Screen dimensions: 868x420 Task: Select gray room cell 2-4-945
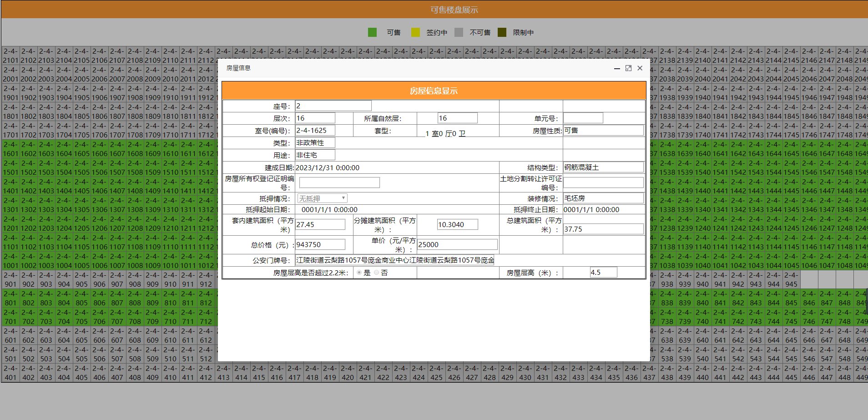(791, 279)
